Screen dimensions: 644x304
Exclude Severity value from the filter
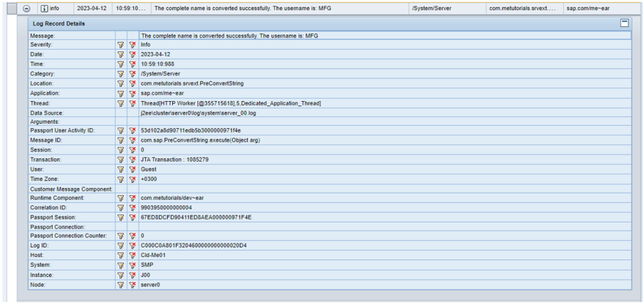point(133,45)
